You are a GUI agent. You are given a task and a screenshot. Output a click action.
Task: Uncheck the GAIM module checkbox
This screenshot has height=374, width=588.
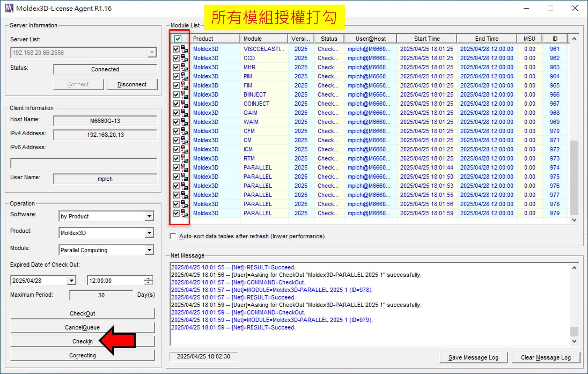pyautogui.click(x=176, y=113)
